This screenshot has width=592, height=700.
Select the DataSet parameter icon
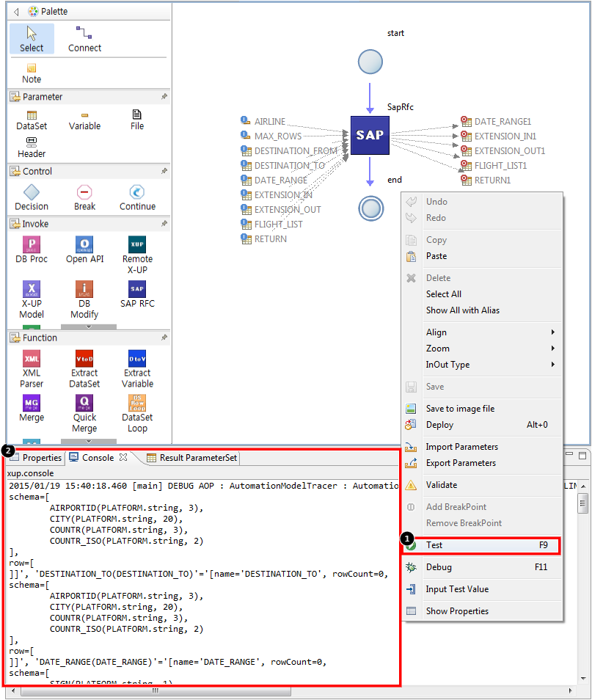pos(32,120)
